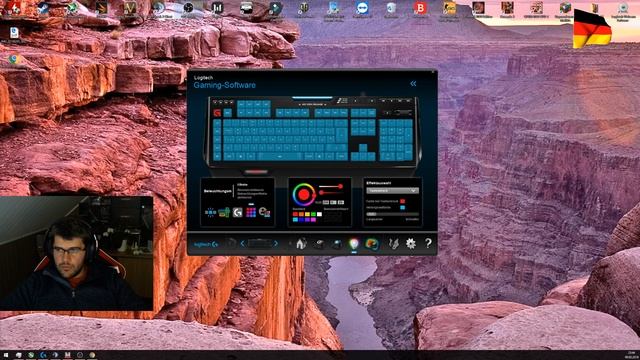Click the German flag desktop widget
This screenshot has height=360, width=640.
point(591,29)
